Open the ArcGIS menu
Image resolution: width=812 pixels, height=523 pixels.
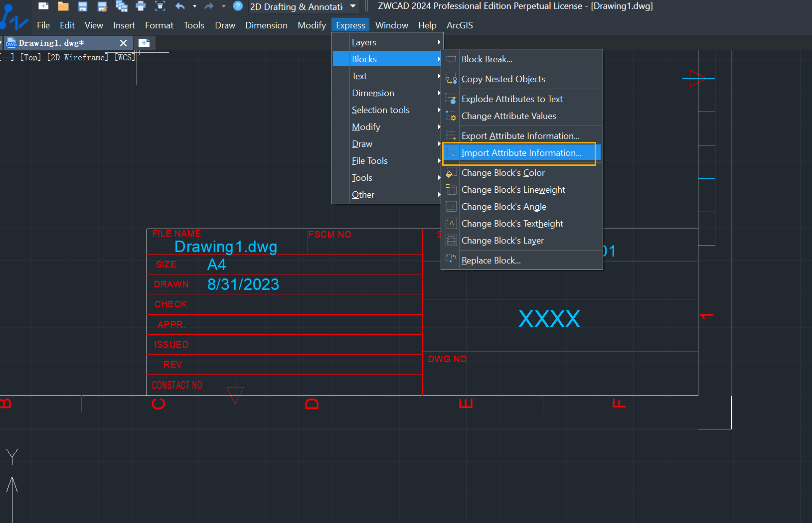pos(460,25)
